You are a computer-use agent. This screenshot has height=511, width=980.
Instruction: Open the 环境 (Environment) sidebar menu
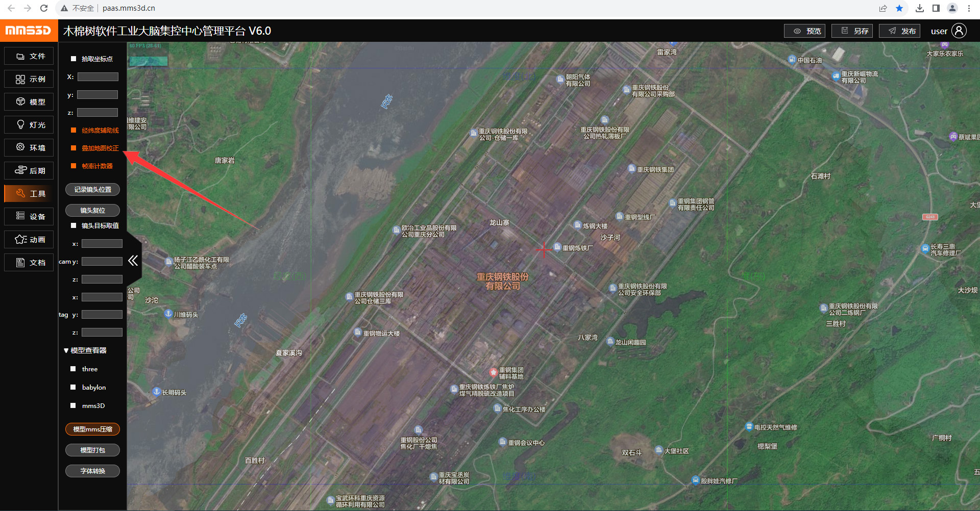29,148
